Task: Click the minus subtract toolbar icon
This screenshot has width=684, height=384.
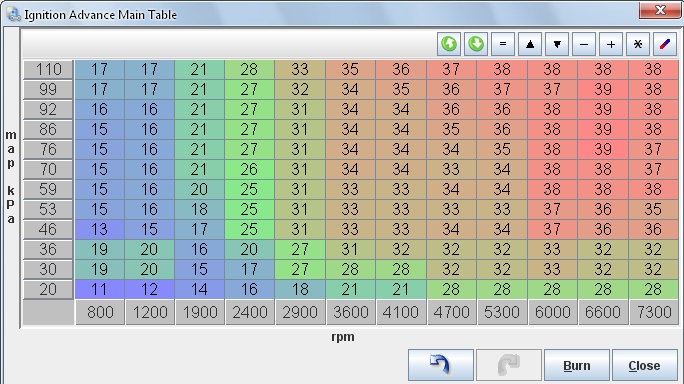Action: pyautogui.click(x=584, y=44)
